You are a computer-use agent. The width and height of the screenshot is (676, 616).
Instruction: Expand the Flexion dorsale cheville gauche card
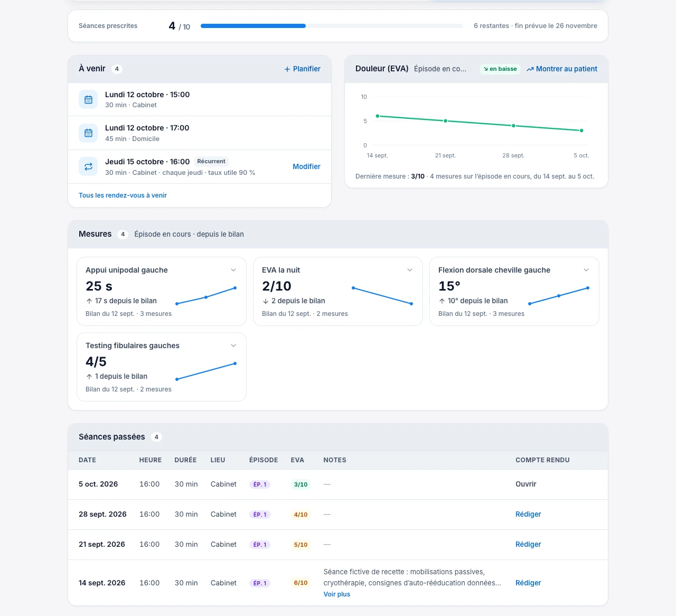click(586, 270)
